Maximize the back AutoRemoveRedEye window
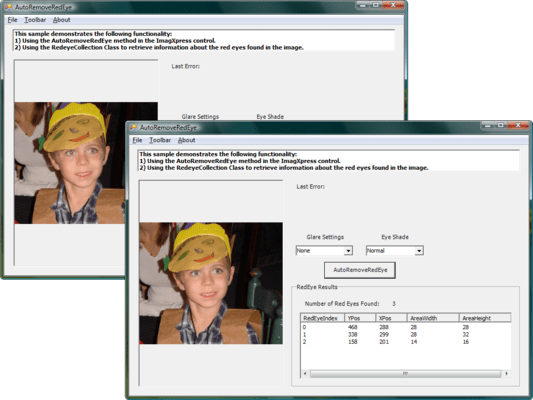Viewport: 533px width, 400px height. pos(376,5)
